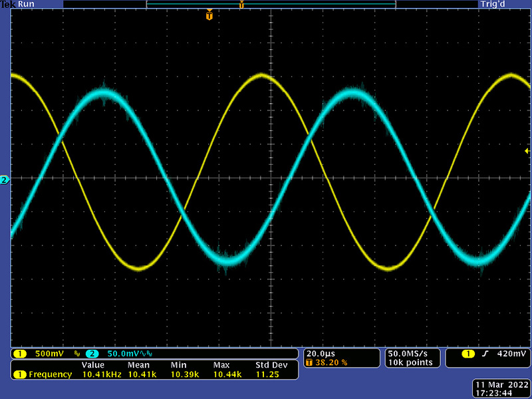Click the trigger source channel 1 badge

coord(468,354)
